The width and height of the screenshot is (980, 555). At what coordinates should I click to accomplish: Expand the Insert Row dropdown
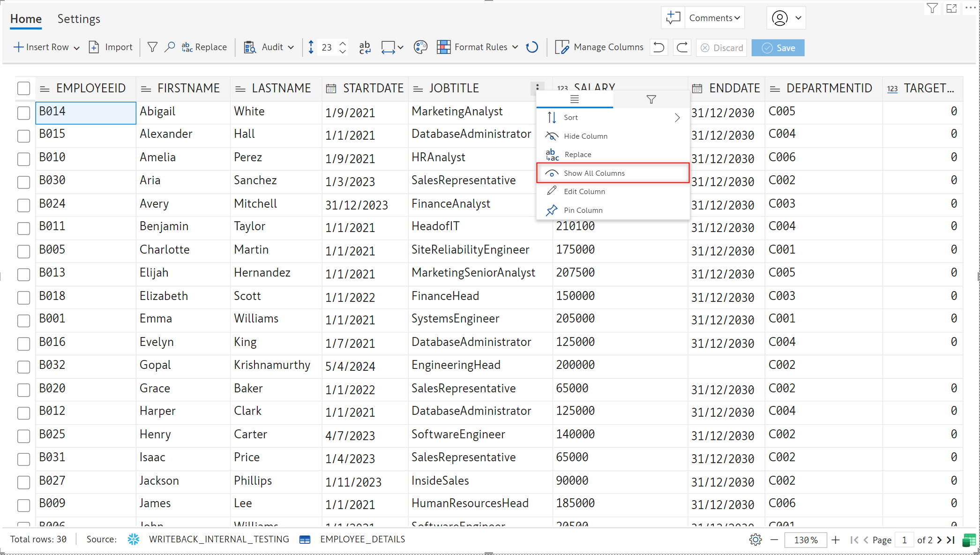pyautogui.click(x=77, y=48)
